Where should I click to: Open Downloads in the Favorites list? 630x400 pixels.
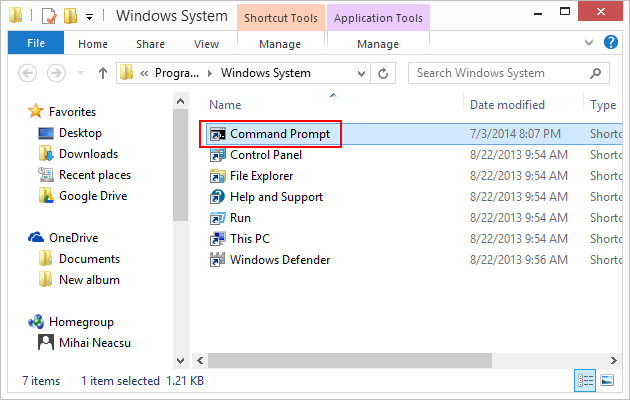pos(88,154)
